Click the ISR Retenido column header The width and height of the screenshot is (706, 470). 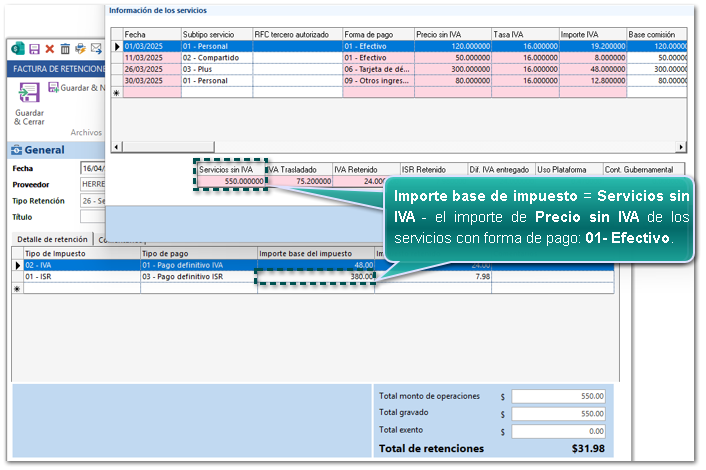pos(434,169)
